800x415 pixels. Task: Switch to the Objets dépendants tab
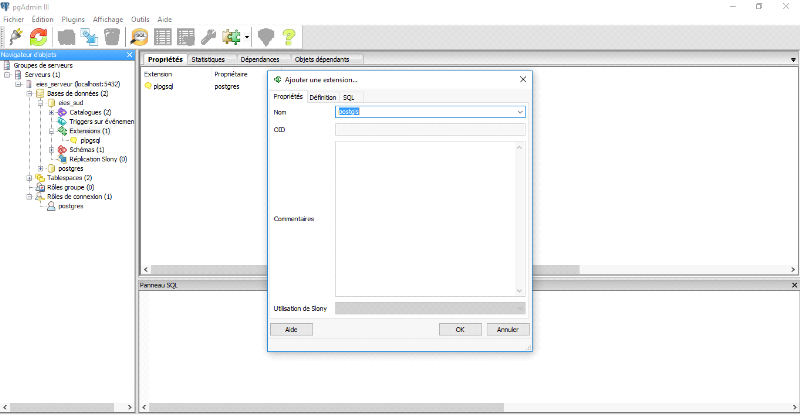point(322,59)
